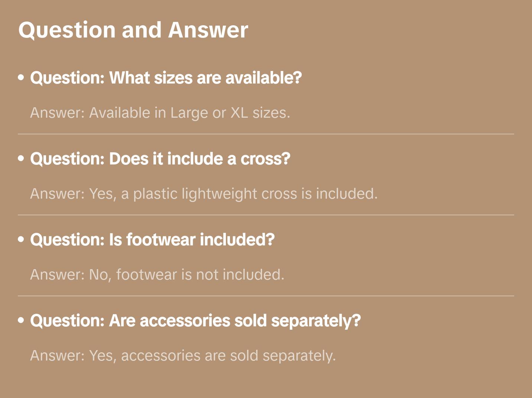Viewport: 532px width, 398px height.
Task: Click the "footwear is not included" answer
Action: coord(157,275)
